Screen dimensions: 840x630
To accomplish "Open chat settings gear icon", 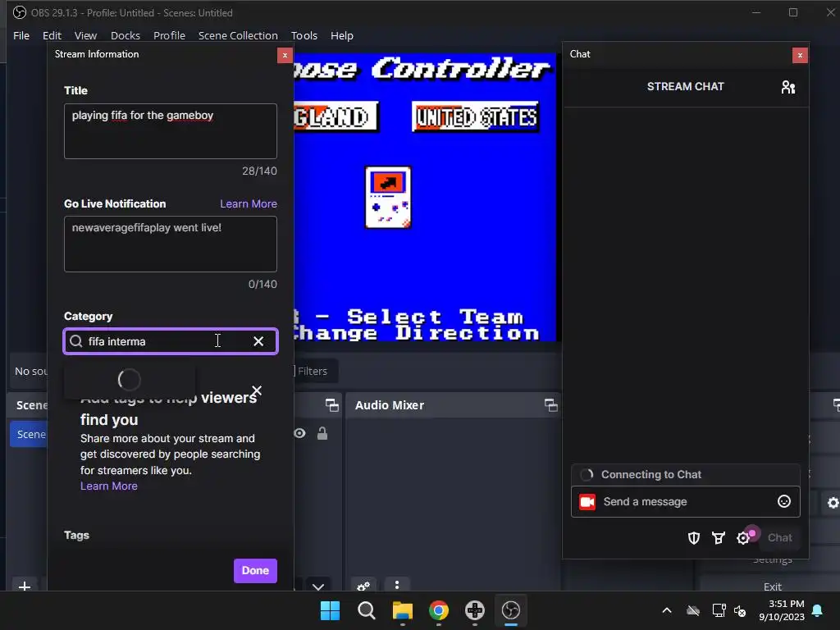I will click(743, 538).
